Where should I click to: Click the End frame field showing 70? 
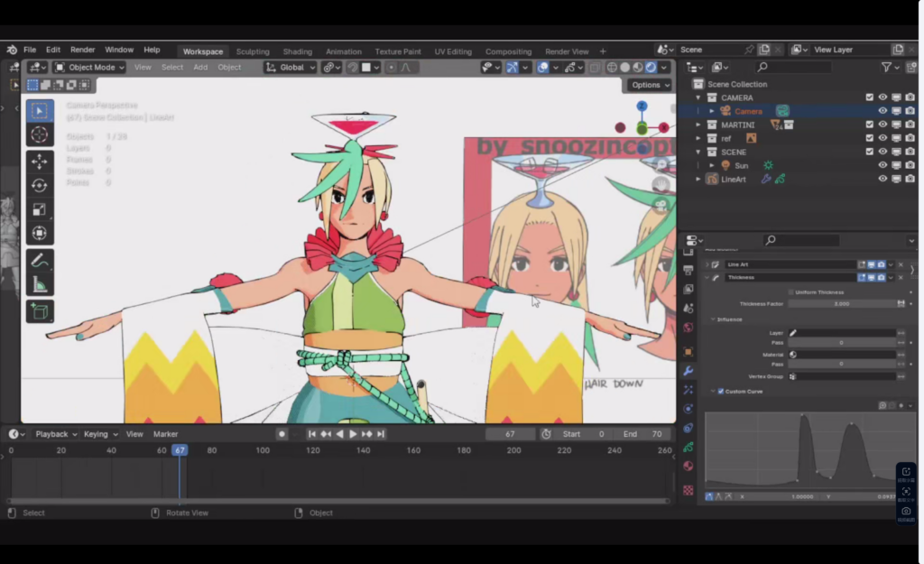(642, 434)
